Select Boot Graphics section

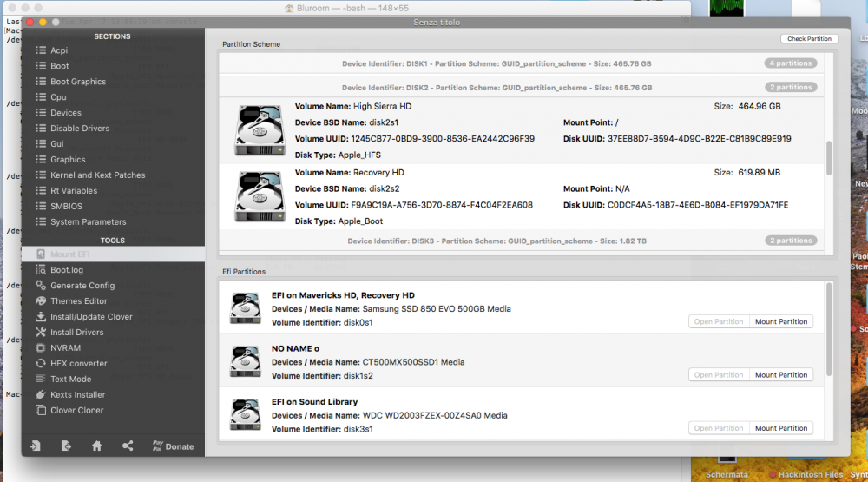pyautogui.click(x=77, y=82)
